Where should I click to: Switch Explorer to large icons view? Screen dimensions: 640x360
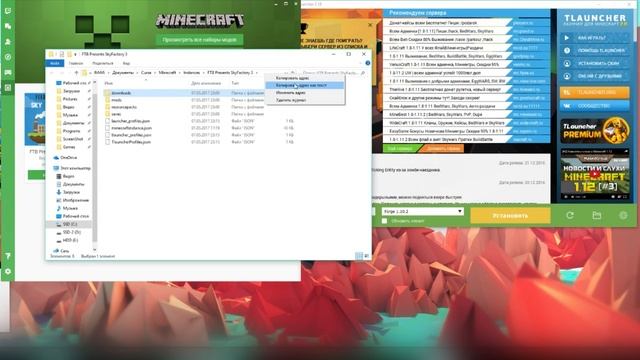366,256
